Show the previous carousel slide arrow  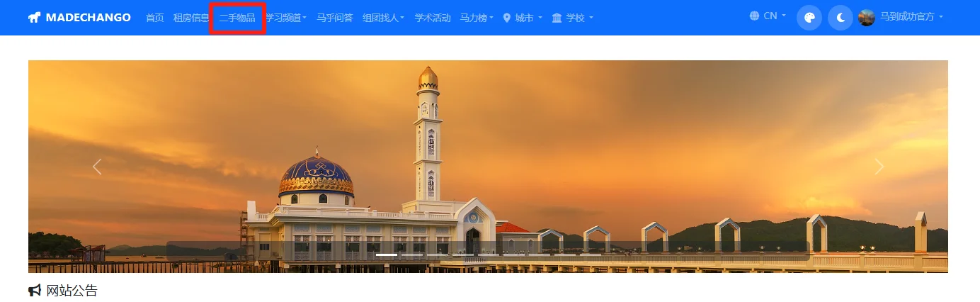click(97, 167)
